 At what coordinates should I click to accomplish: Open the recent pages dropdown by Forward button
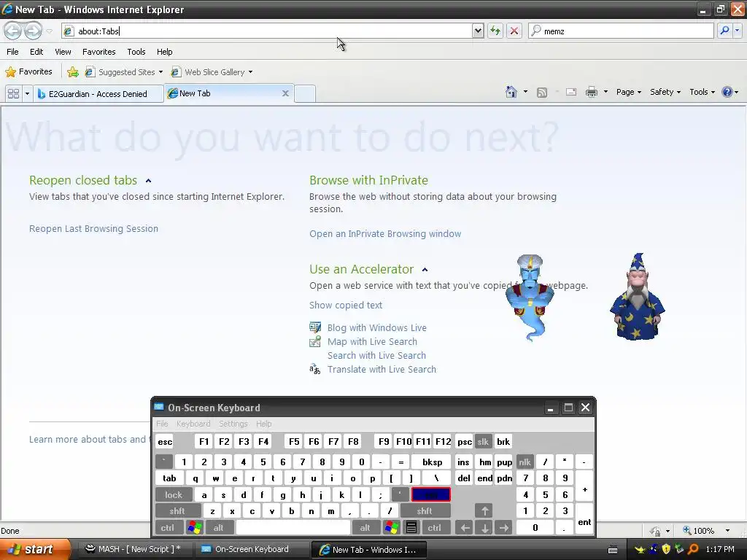(49, 31)
